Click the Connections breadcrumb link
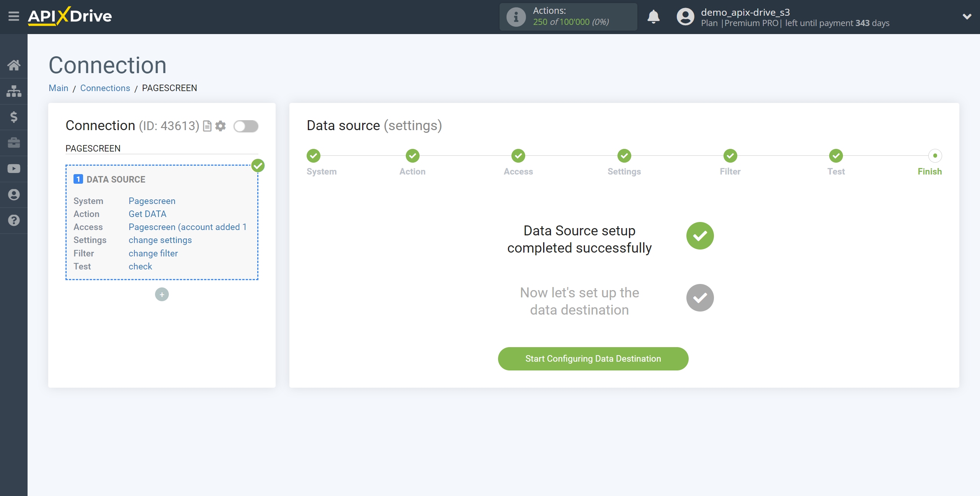980x496 pixels. tap(105, 88)
